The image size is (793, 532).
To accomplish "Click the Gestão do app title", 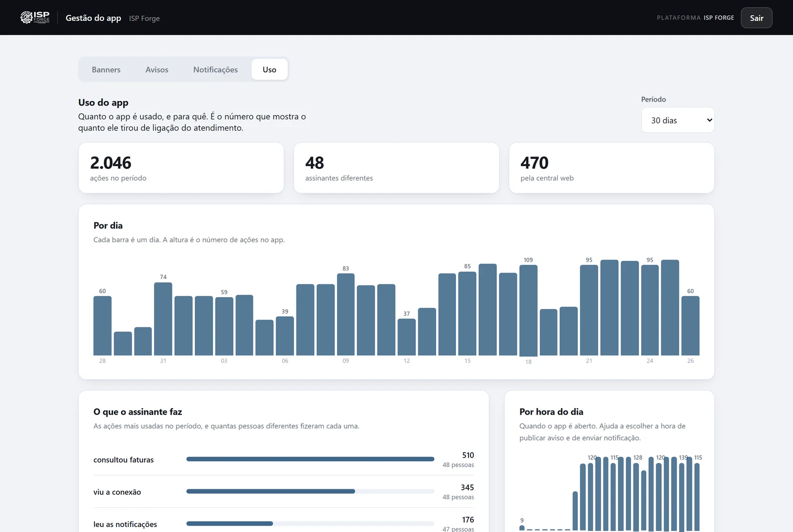I will click(93, 18).
